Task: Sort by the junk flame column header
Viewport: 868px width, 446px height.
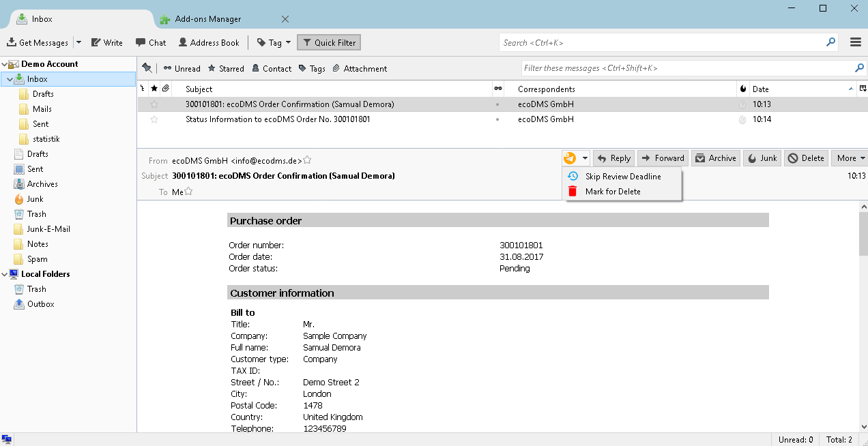Action: pyautogui.click(x=742, y=89)
